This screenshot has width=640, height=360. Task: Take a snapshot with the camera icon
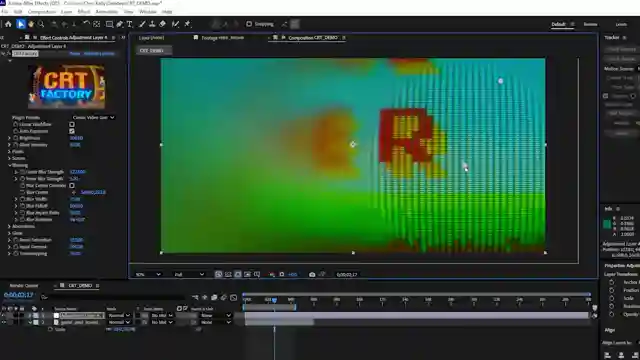pyautogui.click(x=312, y=275)
